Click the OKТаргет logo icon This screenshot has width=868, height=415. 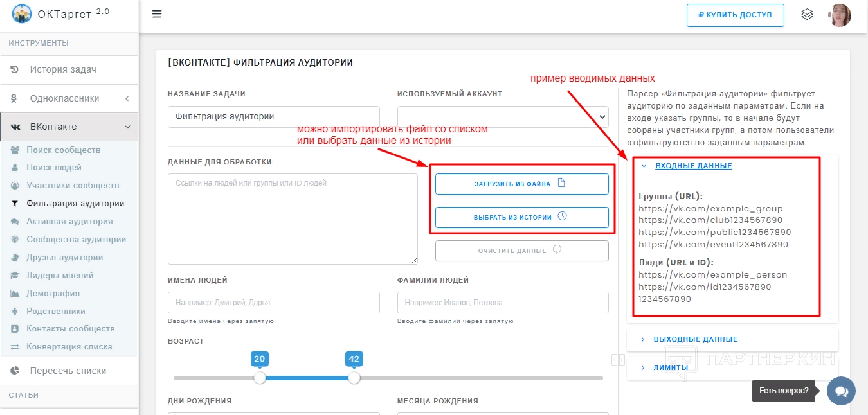click(23, 14)
